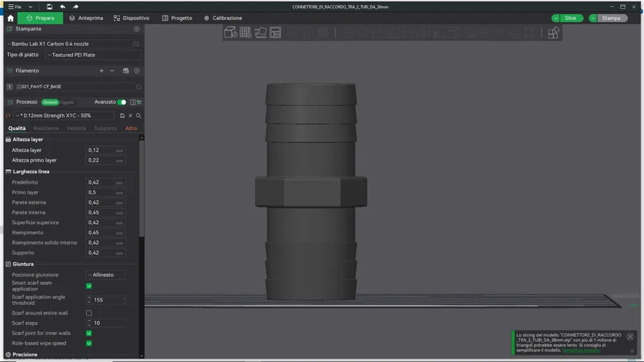Discard changes with the preset X icon
Viewport: 644px width, 362px height.
(131, 116)
